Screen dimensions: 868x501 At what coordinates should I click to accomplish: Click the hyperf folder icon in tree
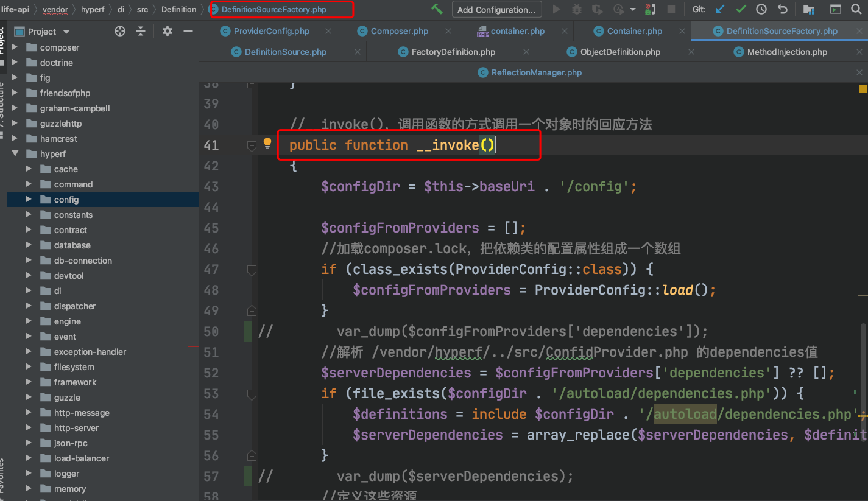point(32,154)
